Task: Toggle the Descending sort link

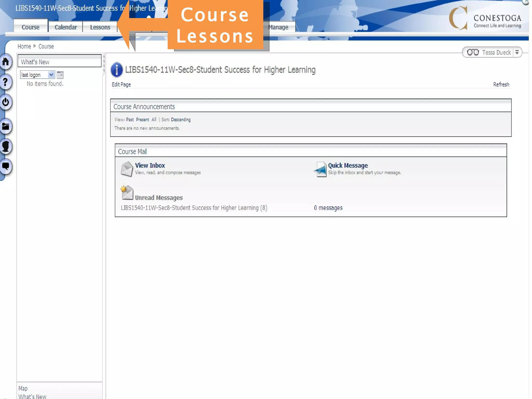Action: [181, 119]
